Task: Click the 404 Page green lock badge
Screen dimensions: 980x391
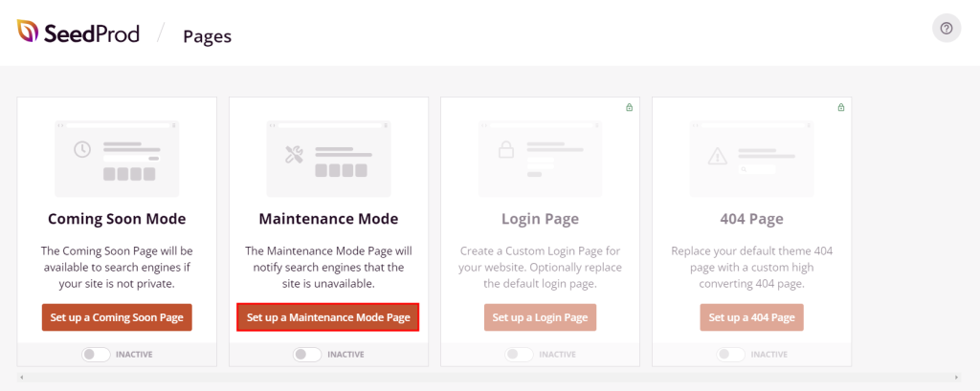Action: (840, 107)
